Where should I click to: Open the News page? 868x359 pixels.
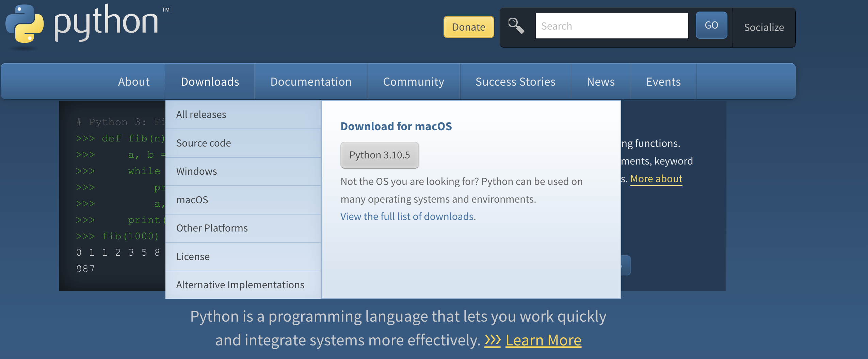click(600, 81)
